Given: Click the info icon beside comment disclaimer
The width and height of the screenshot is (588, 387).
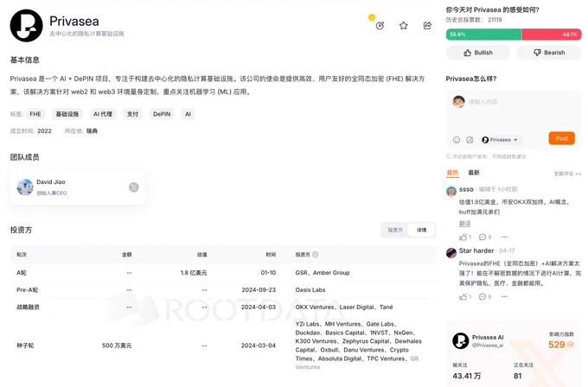Looking at the screenshot, I should pos(449,156).
